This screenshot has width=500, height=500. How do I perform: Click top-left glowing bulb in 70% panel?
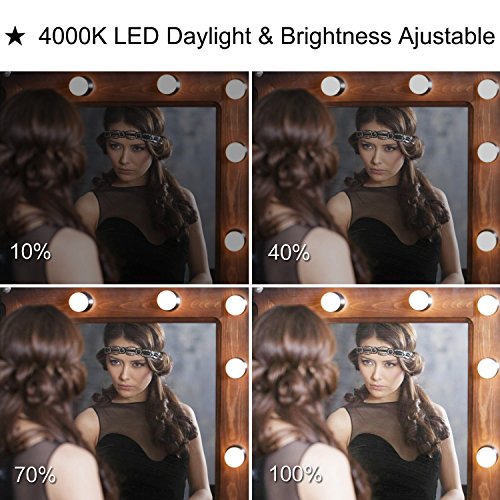click(81, 301)
